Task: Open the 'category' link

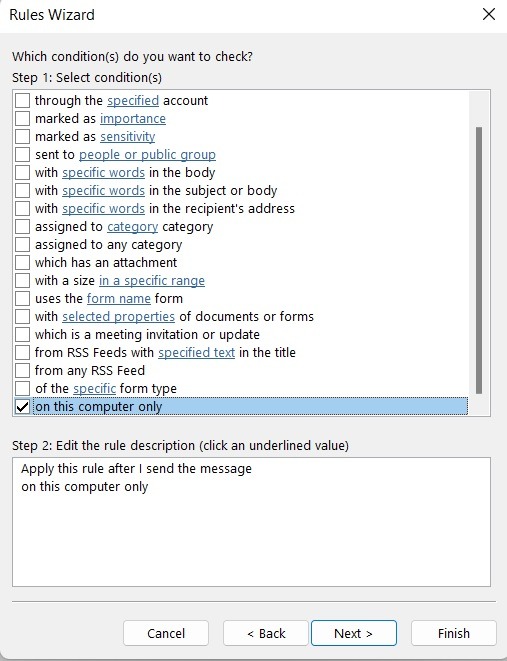Action: pos(132,226)
